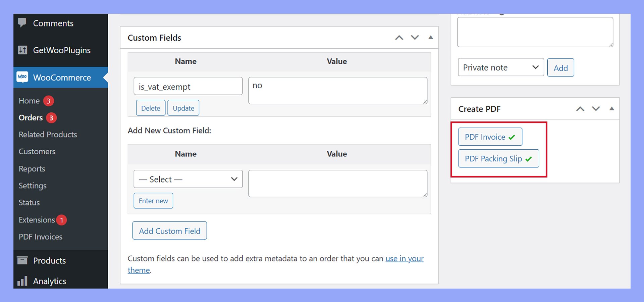Click the PDF Invoice button

(x=490, y=137)
